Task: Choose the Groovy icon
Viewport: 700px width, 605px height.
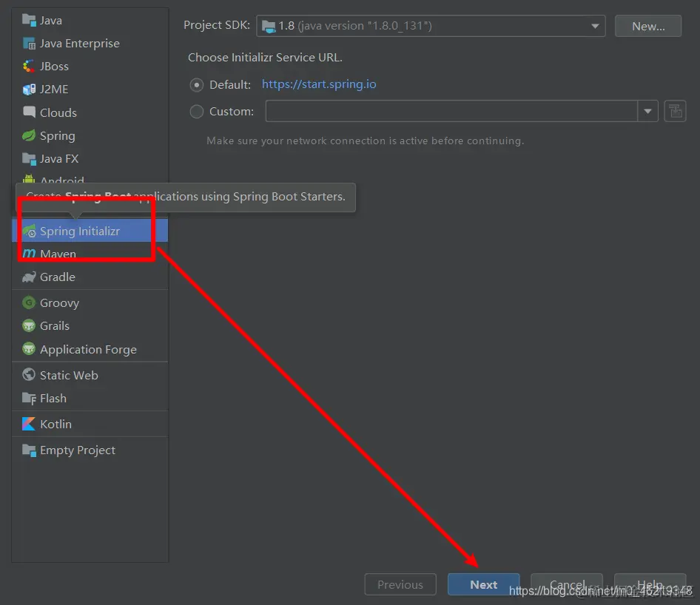Action: (x=29, y=303)
